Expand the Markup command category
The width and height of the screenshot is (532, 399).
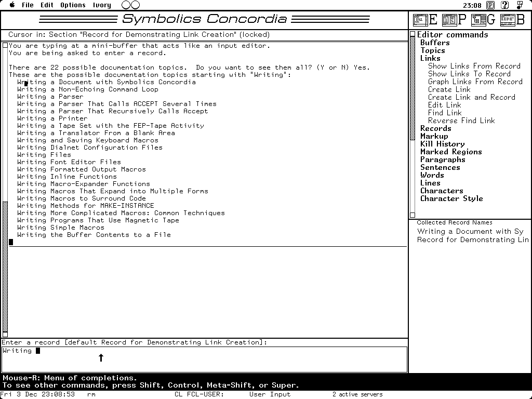(x=434, y=136)
